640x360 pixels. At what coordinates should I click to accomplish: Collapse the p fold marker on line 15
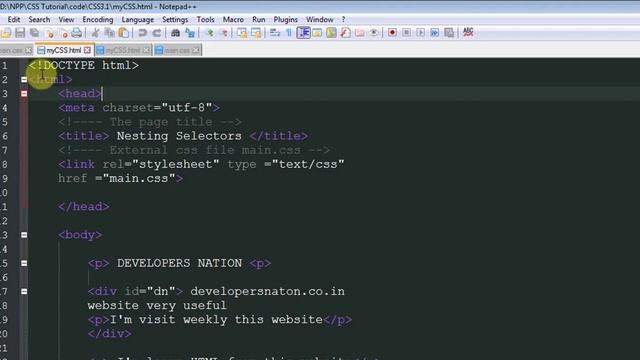24,263
